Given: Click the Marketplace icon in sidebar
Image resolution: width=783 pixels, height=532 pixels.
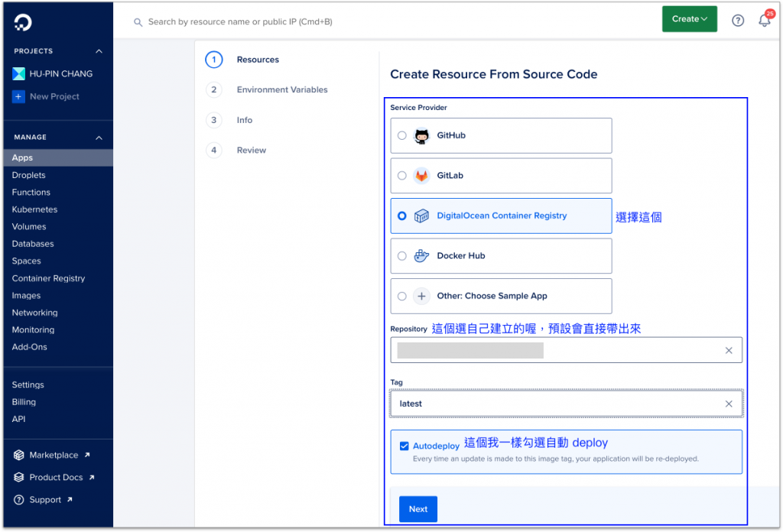Looking at the screenshot, I should (19, 455).
